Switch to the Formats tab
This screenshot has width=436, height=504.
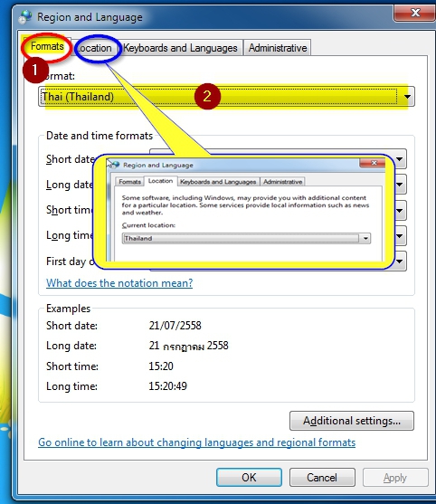tap(47, 47)
